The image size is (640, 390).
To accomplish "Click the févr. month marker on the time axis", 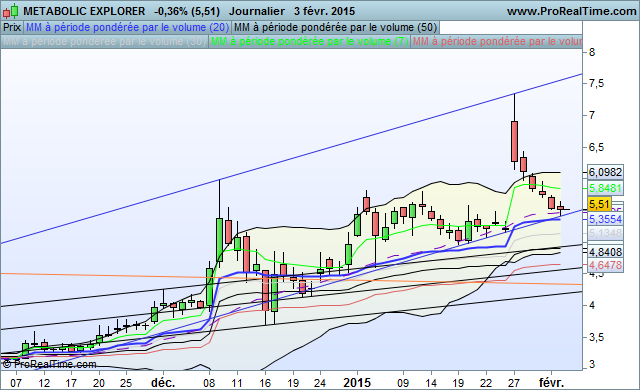I will point(551,383).
